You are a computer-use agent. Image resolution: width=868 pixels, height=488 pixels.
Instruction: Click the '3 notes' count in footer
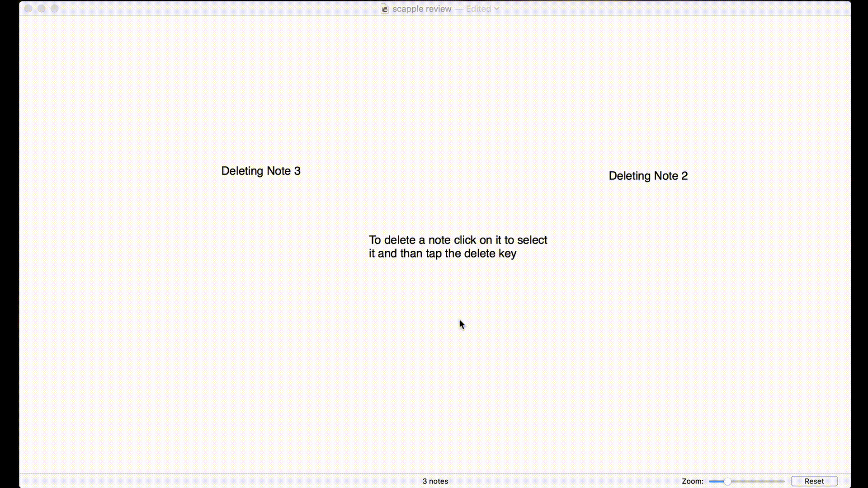click(435, 481)
